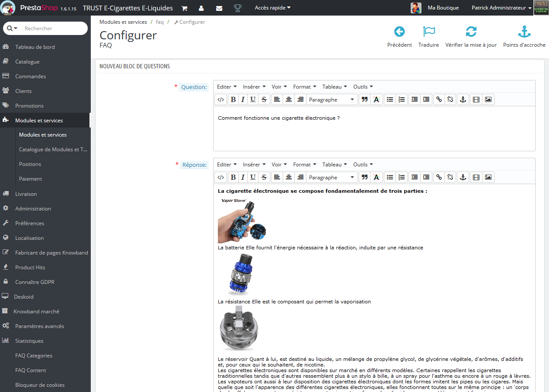
Task: Open Catalogue de Modules et Thèmes submenu
Action: (x=53, y=150)
